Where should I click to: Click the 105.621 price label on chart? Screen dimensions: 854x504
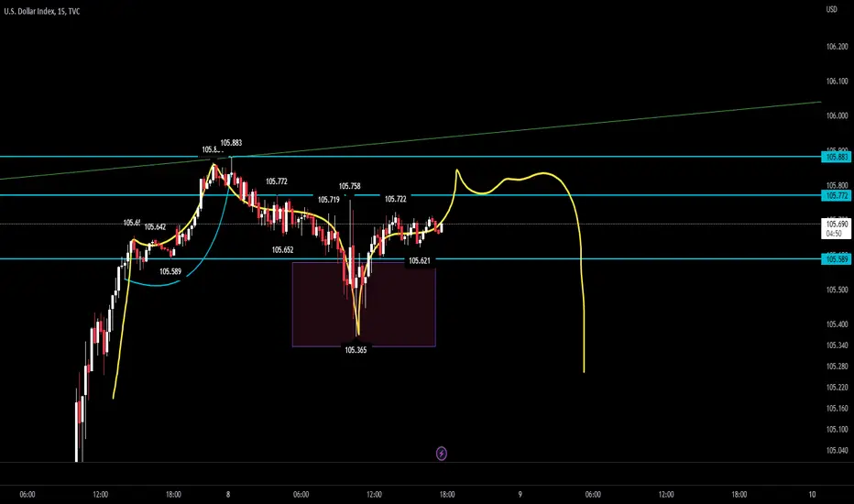click(x=420, y=261)
